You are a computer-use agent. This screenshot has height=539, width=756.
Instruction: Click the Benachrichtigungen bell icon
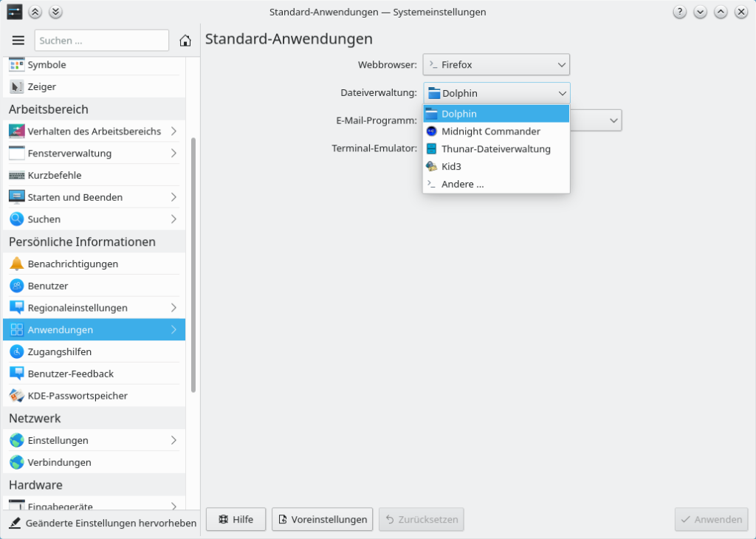(x=17, y=264)
